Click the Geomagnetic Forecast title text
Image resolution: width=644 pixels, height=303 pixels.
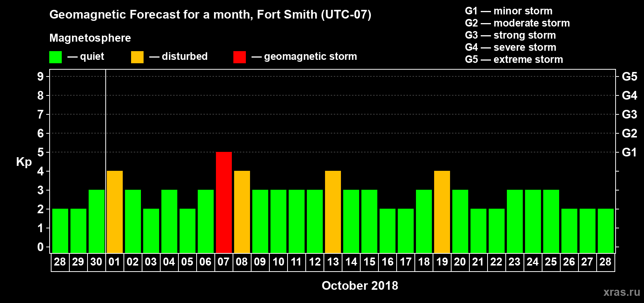pos(210,15)
